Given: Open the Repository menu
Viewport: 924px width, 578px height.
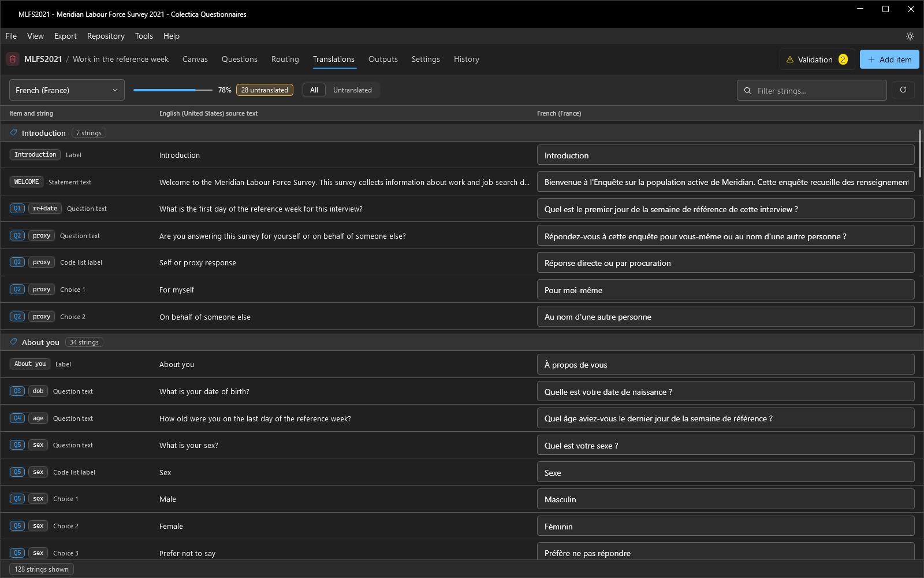Looking at the screenshot, I should pyautogui.click(x=106, y=36).
